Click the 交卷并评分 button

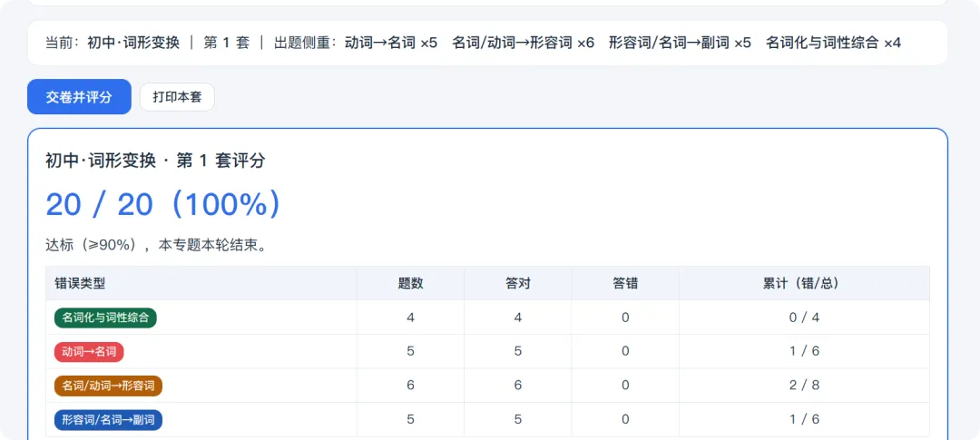(79, 97)
